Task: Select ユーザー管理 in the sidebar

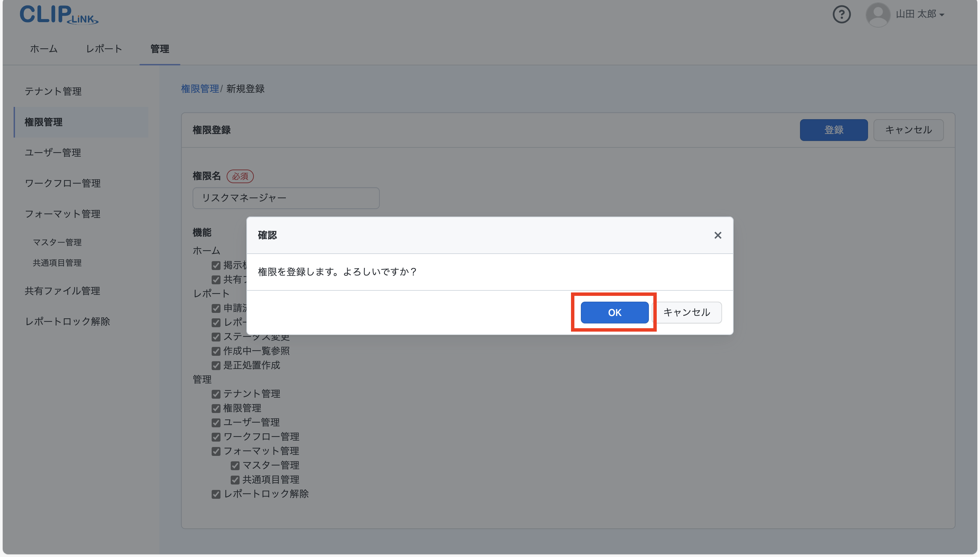Action: [53, 153]
